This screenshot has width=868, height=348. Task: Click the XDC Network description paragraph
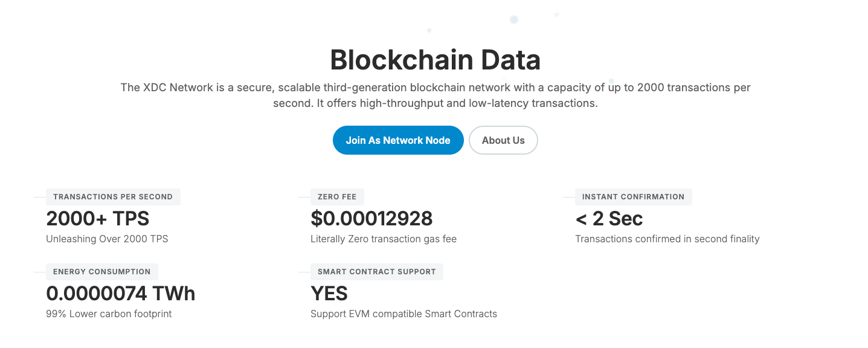pyautogui.click(x=435, y=95)
